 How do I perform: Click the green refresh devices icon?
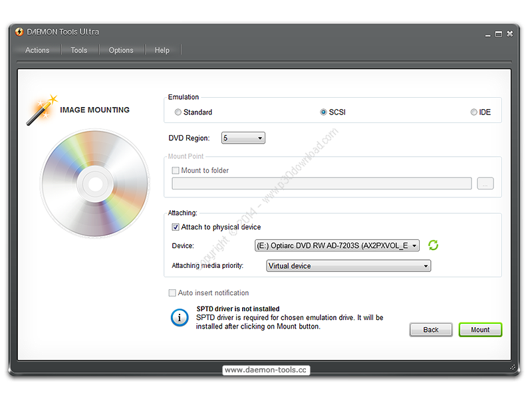click(x=434, y=245)
